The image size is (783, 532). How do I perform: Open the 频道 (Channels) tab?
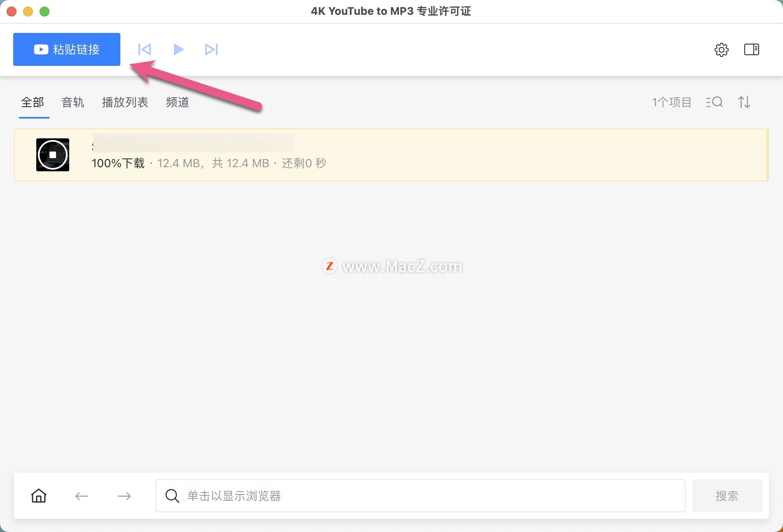(178, 102)
